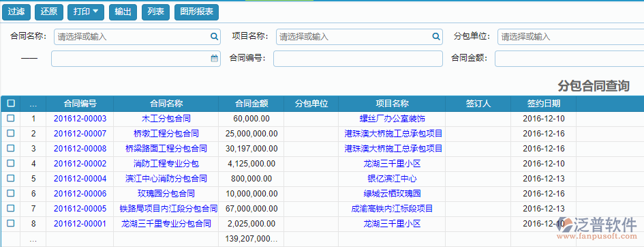Check the box for row 201612-00005

click(x=11, y=208)
